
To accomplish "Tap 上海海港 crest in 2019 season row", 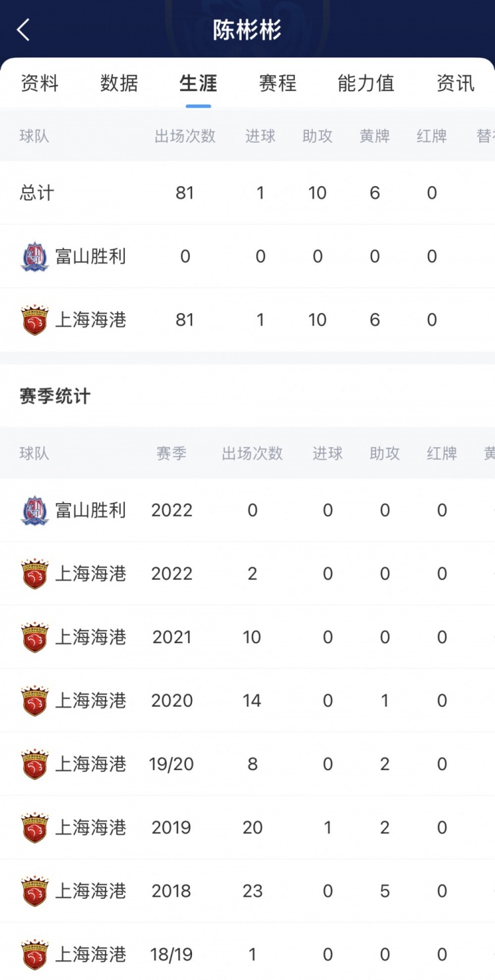I will pos(34,827).
